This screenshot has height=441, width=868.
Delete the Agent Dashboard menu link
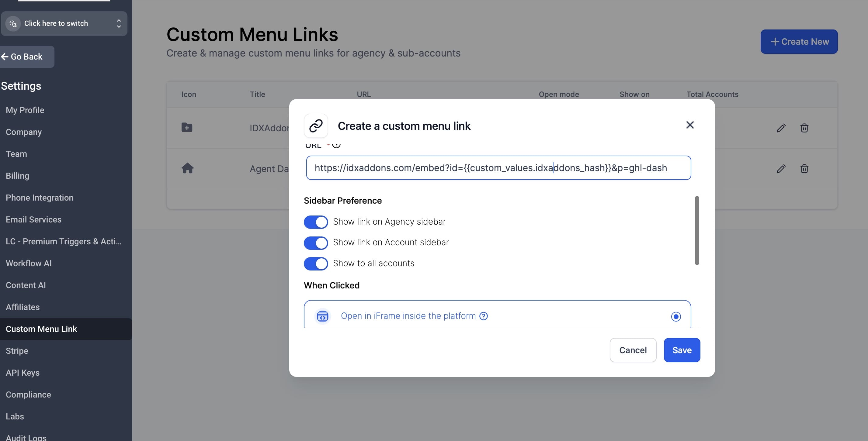coord(804,168)
